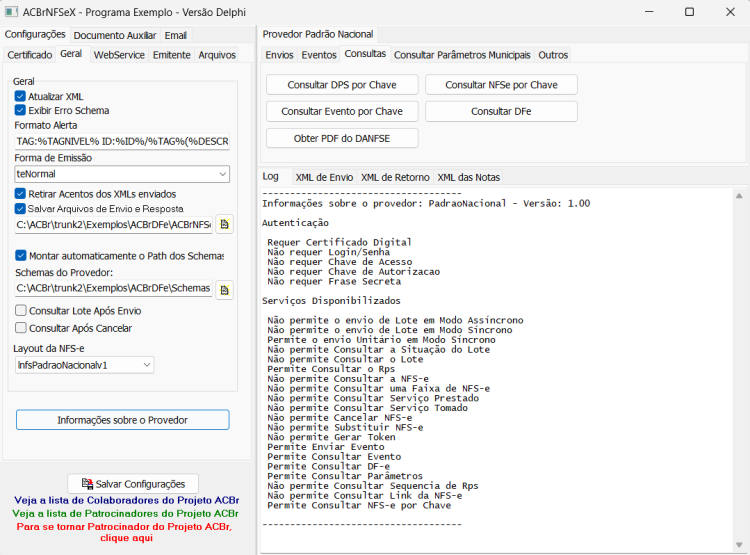
Task: Click 'Não permite Substituir NFS-e' log line
Action: [x=345, y=427]
